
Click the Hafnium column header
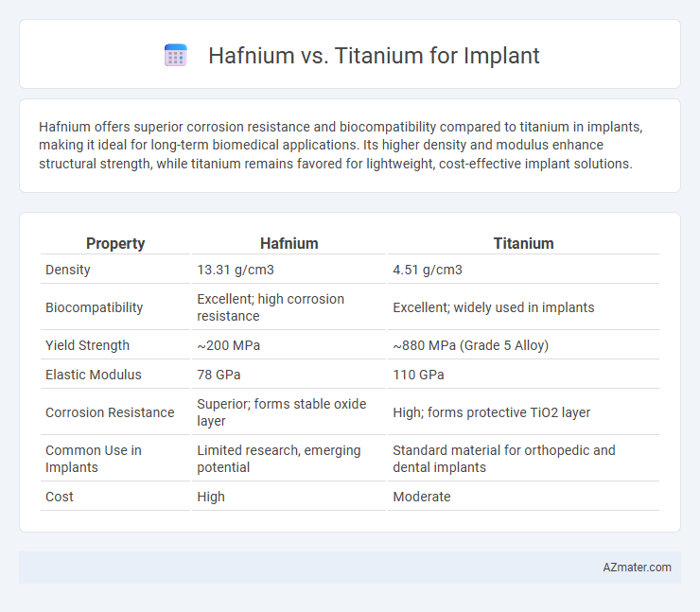pos(289,243)
